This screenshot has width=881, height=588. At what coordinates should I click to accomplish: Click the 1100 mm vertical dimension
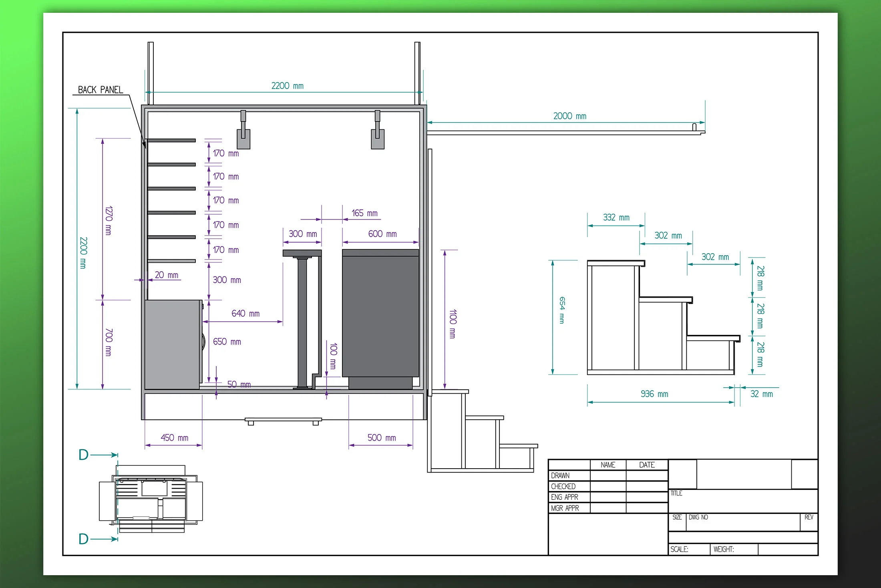[x=453, y=324]
